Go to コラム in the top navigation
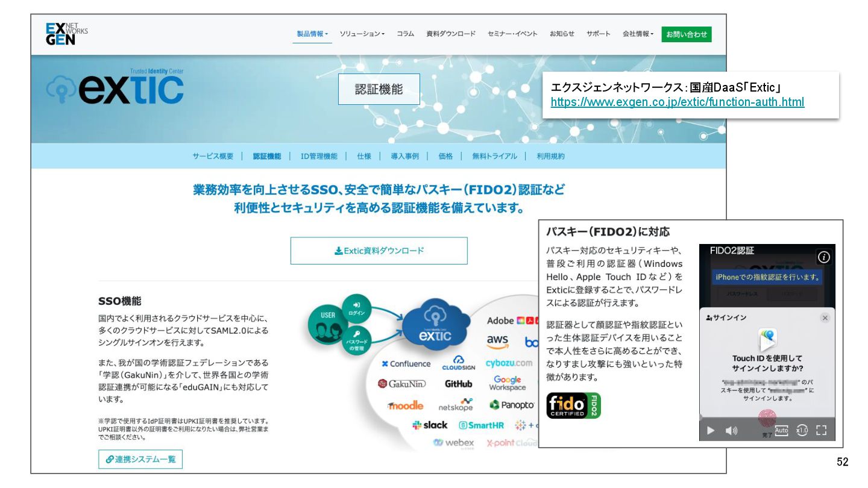Screen dimensions: 868x488 coord(405,34)
